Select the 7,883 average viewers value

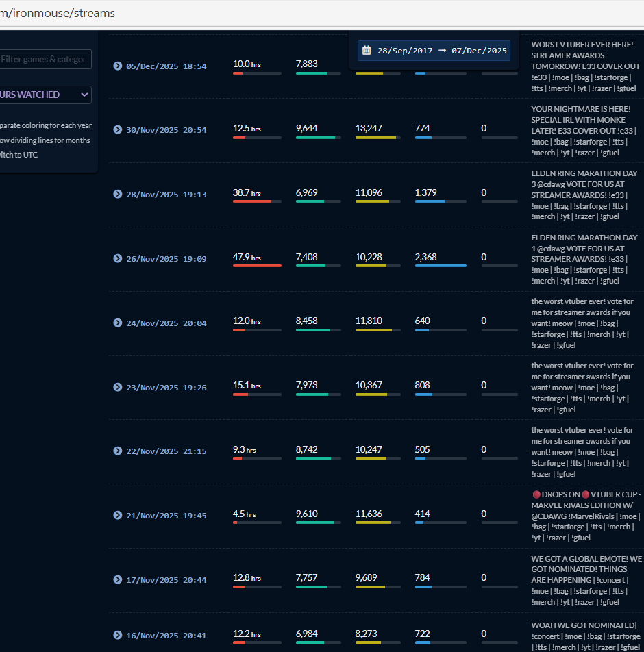tap(307, 64)
